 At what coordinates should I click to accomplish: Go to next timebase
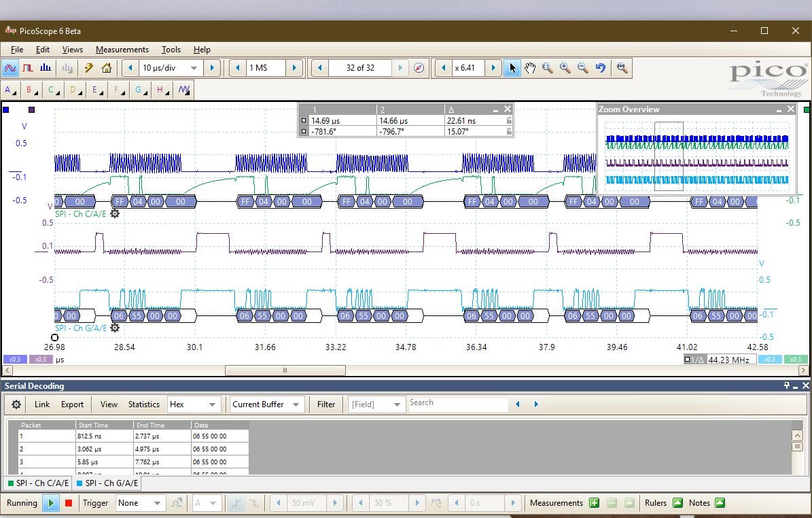[212, 68]
